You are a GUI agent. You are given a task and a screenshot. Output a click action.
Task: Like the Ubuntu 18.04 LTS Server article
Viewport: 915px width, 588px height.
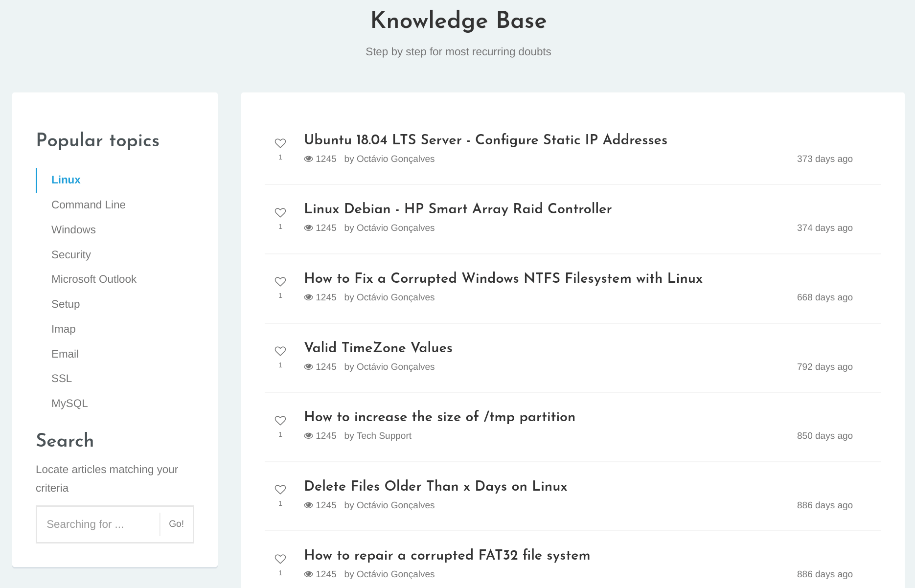pos(280,143)
